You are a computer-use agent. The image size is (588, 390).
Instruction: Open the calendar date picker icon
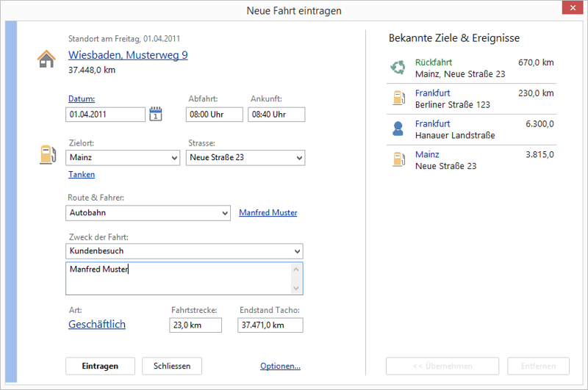[155, 114]
